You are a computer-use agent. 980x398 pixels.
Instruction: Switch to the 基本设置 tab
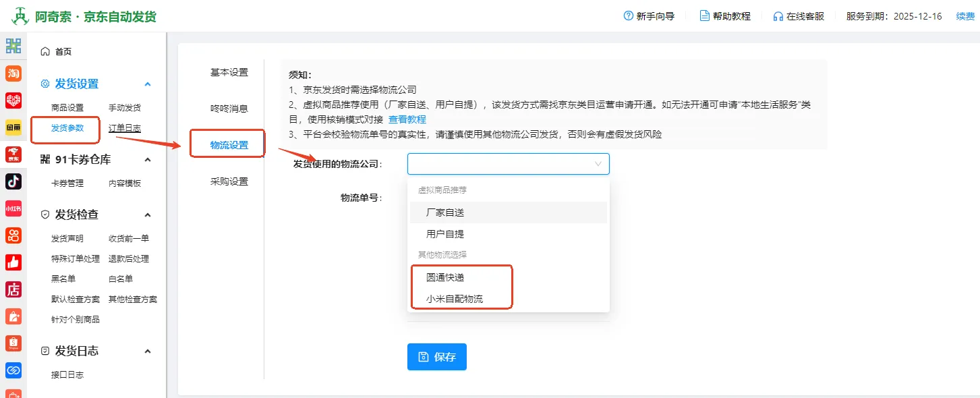tap(229, 72)
